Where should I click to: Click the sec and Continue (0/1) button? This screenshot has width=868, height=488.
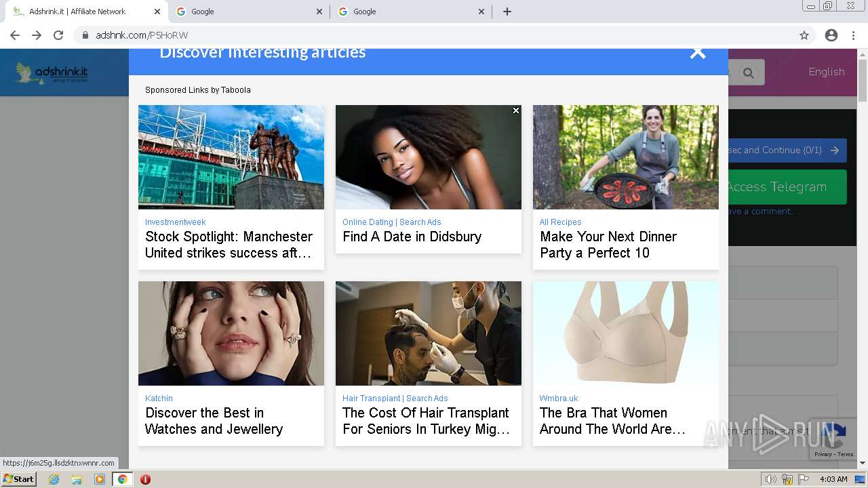coord(786,150)
